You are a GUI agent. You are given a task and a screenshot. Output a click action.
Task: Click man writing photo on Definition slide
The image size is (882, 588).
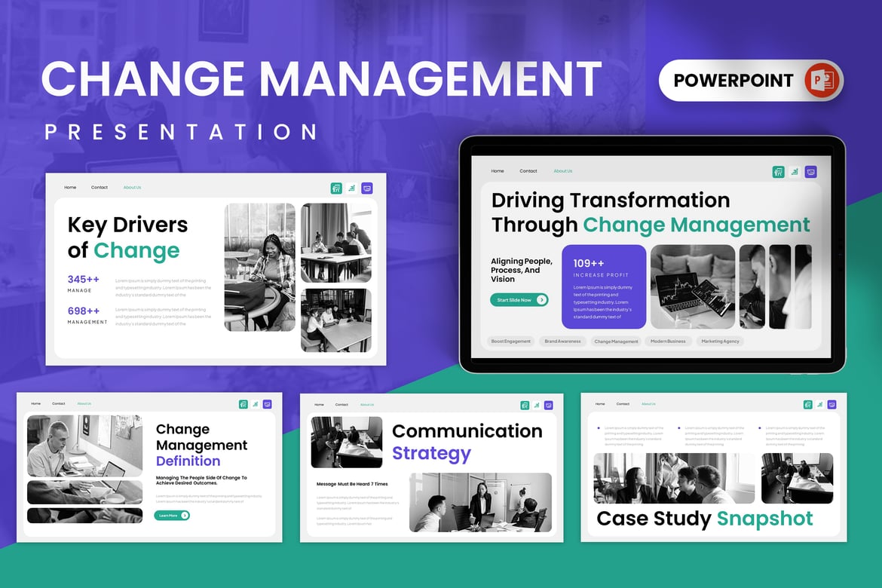point(85,446)
